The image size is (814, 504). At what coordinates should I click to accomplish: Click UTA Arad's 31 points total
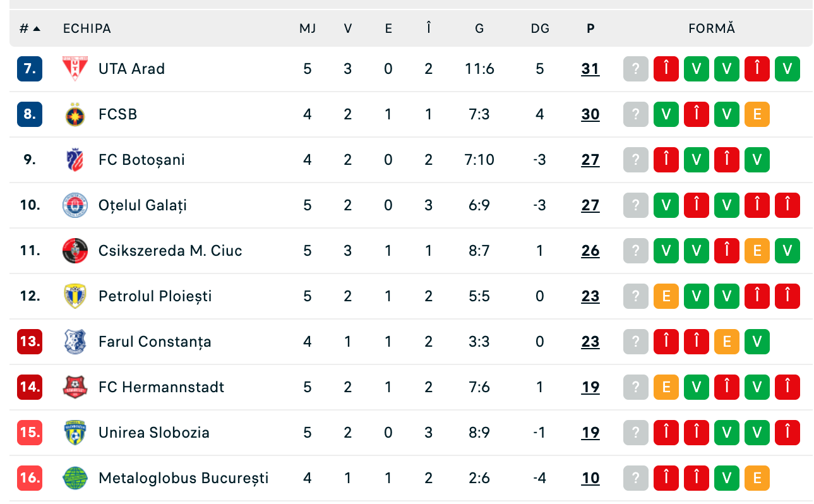(590, 69)
